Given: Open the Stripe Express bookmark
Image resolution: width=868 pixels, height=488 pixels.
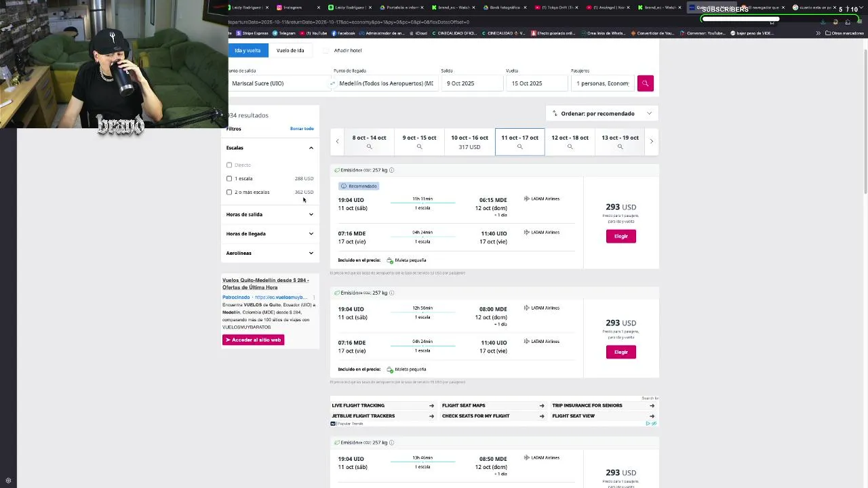Looking at the screenshot, I should [252, 33].
